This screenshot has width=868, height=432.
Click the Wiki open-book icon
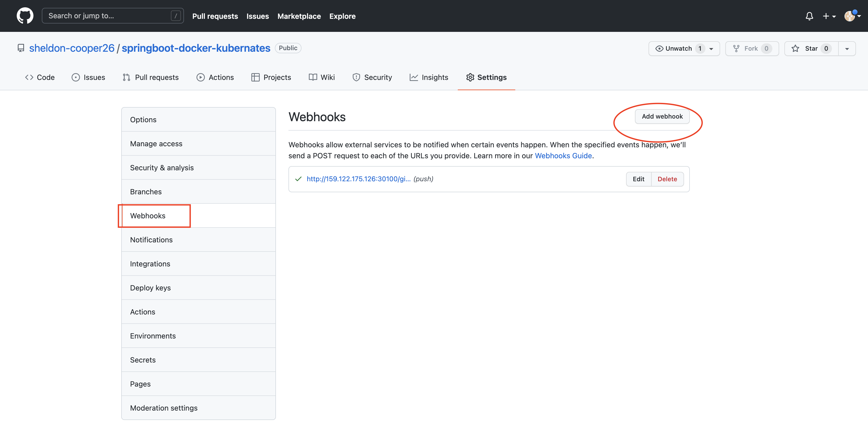coord(313,77)
